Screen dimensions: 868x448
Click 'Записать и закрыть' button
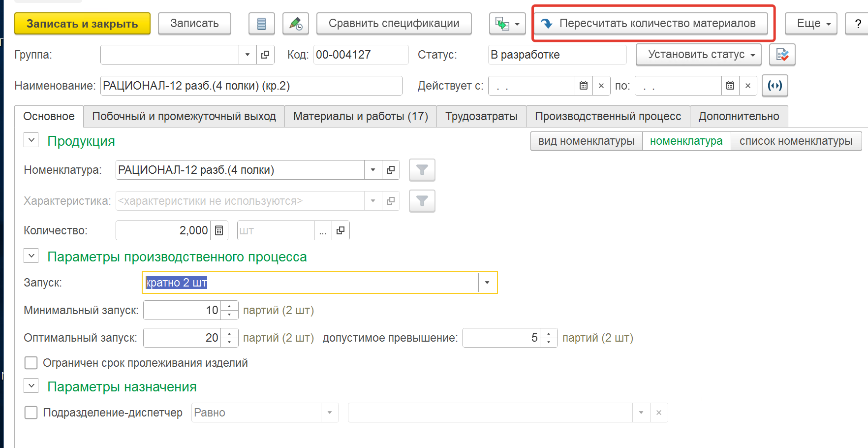tap(82, 24)
